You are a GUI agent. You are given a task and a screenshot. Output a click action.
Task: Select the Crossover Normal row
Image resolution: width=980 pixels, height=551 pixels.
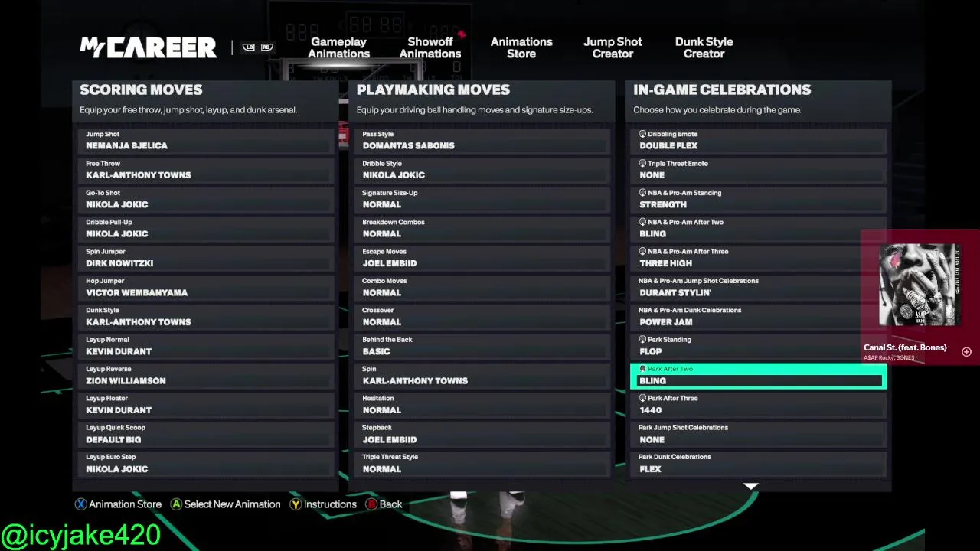tap(482, 316)
